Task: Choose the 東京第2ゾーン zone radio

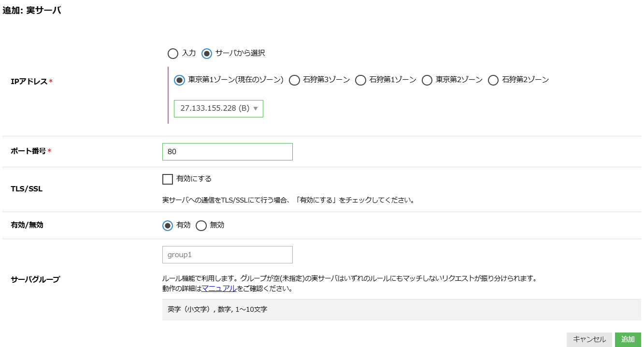Action: pyautogui.click(x=427, y=80)
